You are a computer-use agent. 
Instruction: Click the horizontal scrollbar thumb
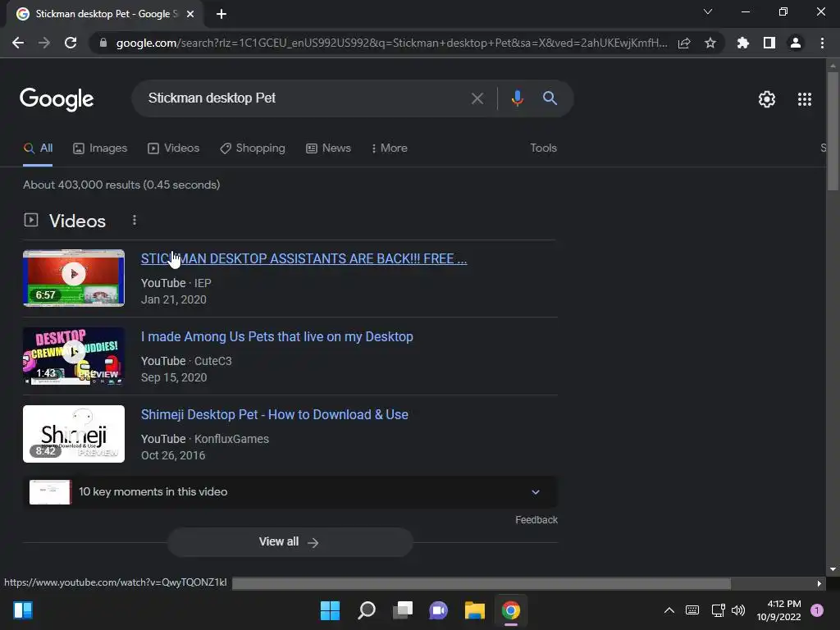[482, 583]
